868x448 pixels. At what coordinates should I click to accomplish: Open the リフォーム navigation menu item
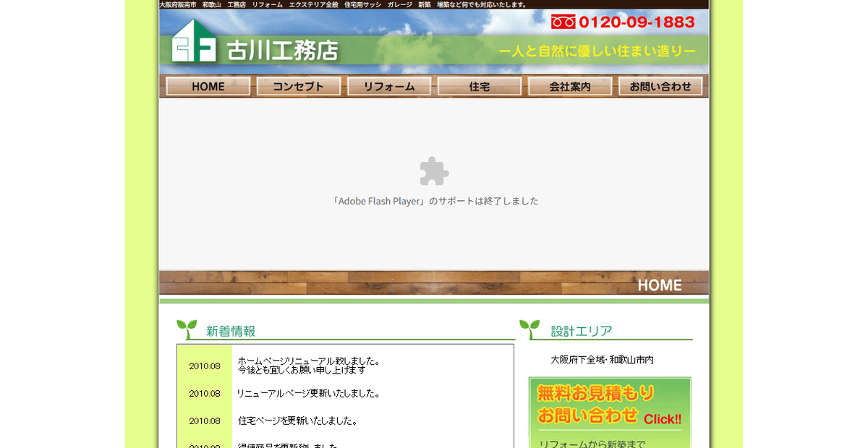point(389,86)
